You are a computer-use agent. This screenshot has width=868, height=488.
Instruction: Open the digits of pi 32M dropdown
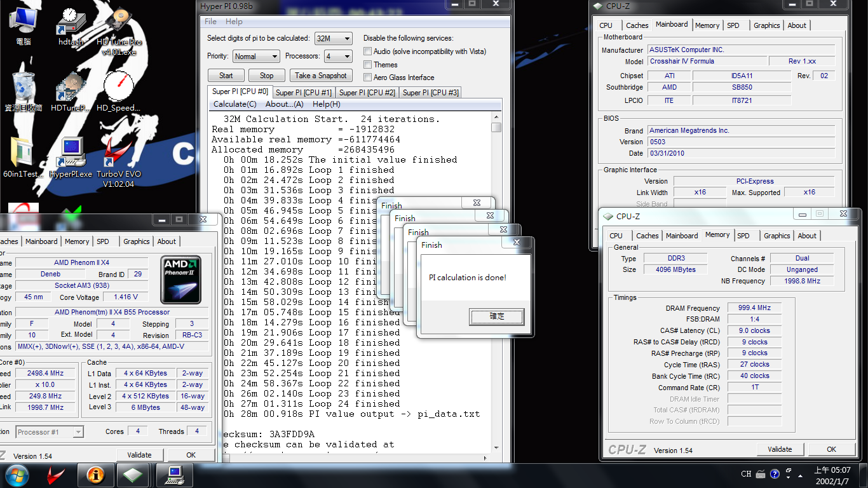point(334,38)
